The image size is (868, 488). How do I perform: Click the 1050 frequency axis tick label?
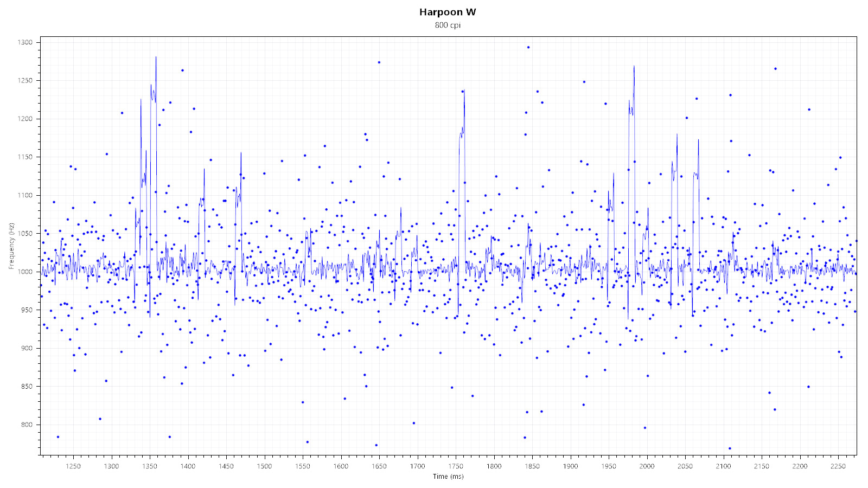coord(25,233)
